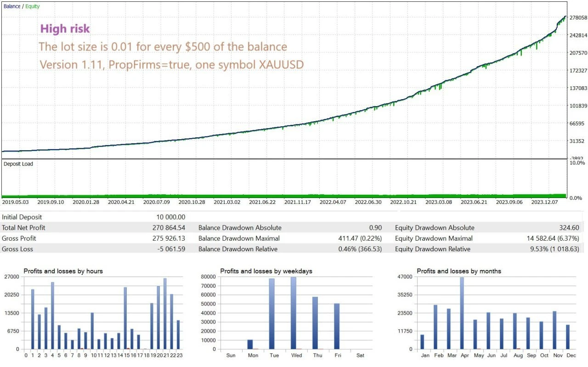The height and width of the screenshot is (367, 588).
Task: Click the Initial Deposit value 10 000.00
Action: (170, 217)
